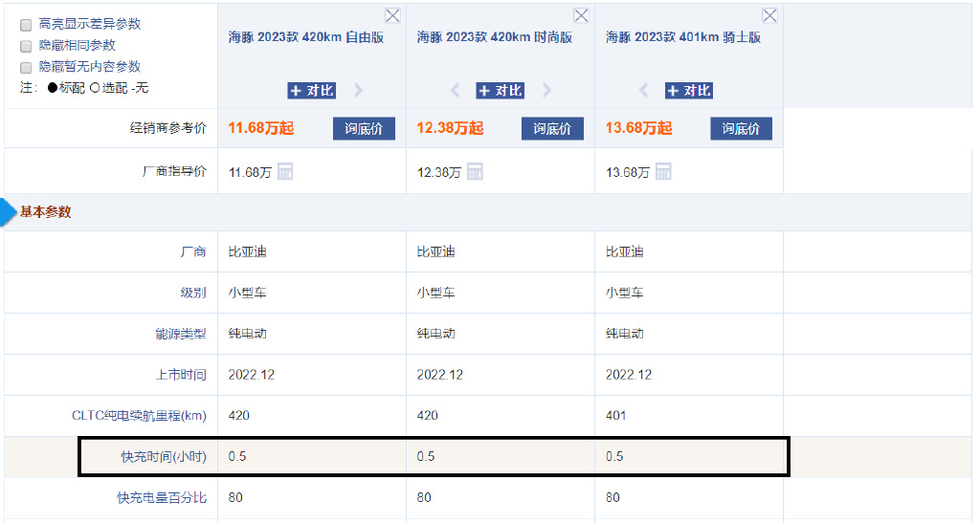Enable 高亮显示差异参数 checkbox
The width and height of the screenshot is (980, 523).
tap(26, 25)
